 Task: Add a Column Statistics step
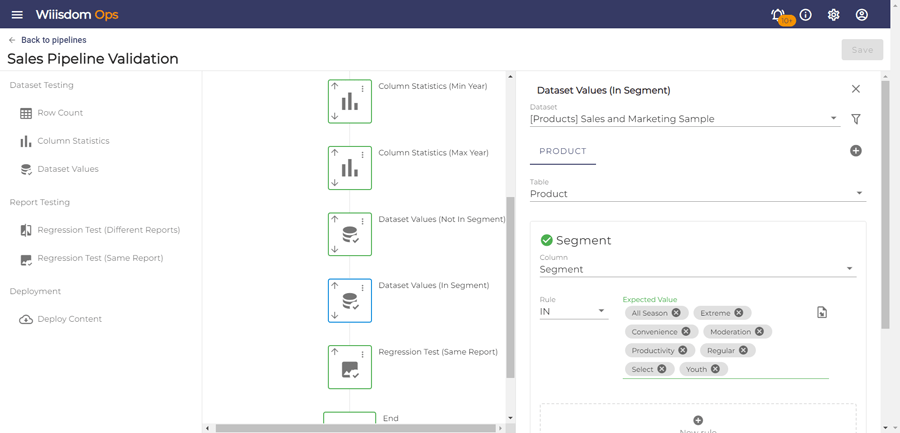pyautogui.click(x=64, y=141)
